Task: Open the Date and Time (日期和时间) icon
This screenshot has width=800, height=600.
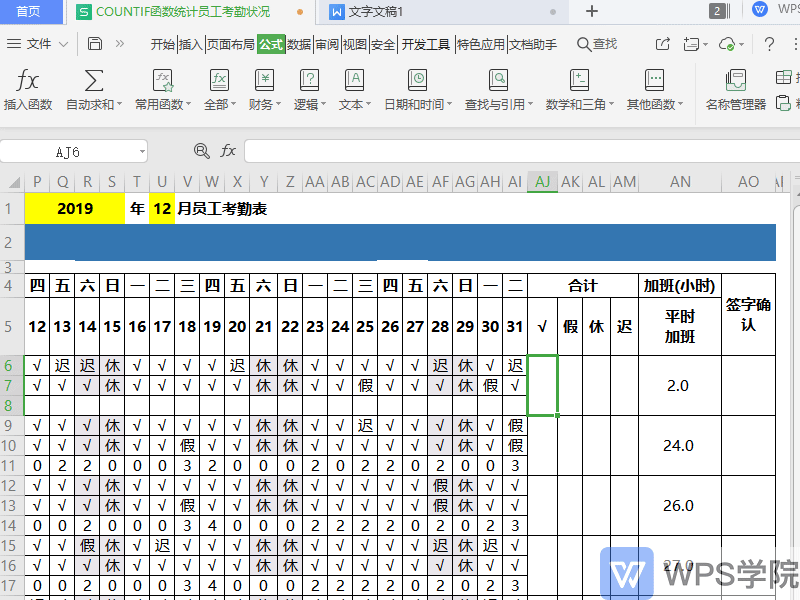Action: tap(417, 81)
